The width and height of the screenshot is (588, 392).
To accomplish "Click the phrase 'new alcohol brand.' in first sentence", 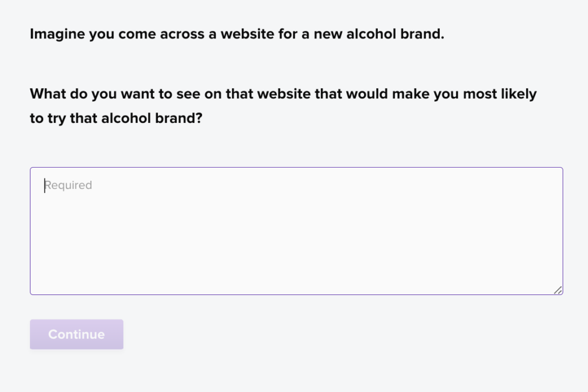I will 379,34.
